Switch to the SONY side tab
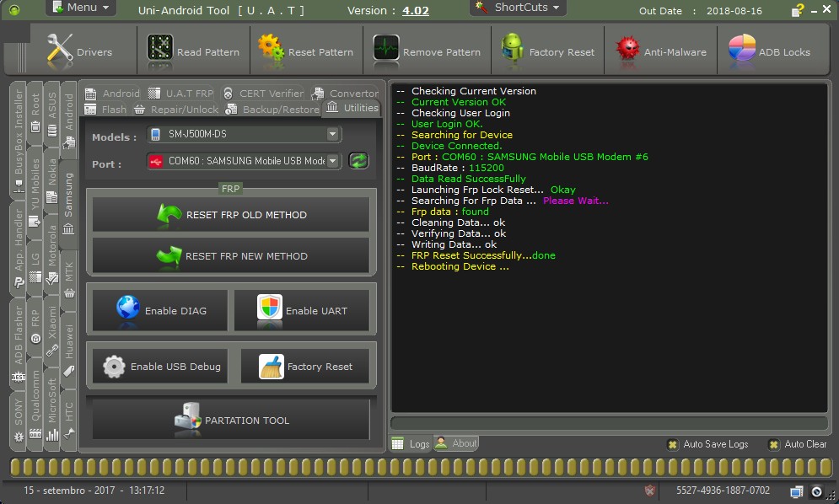This screenshot has height=504, width=839. click(x=19, y=420)
